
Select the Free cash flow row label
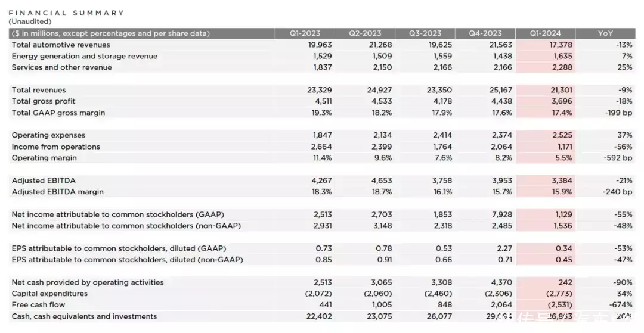point(38,305)
